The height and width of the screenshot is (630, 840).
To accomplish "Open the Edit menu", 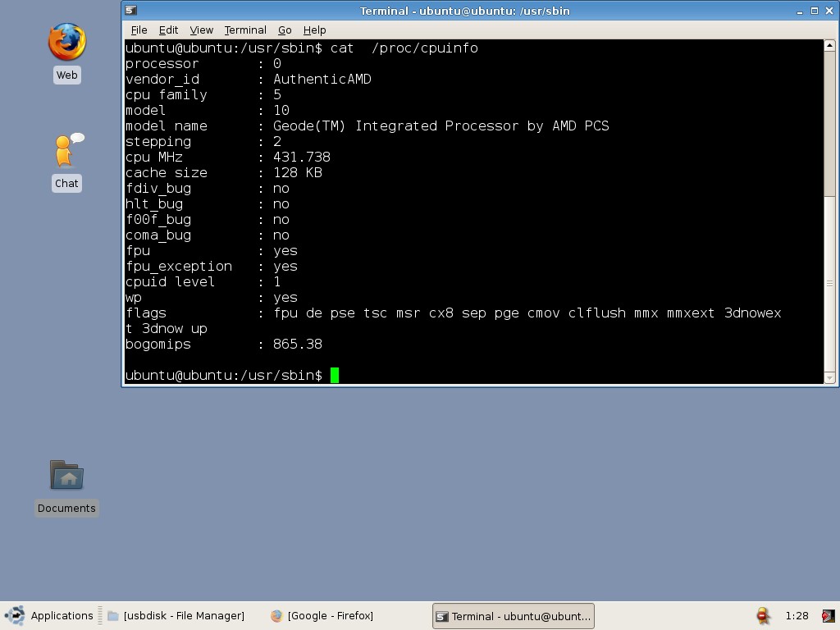I will [168, 30].
